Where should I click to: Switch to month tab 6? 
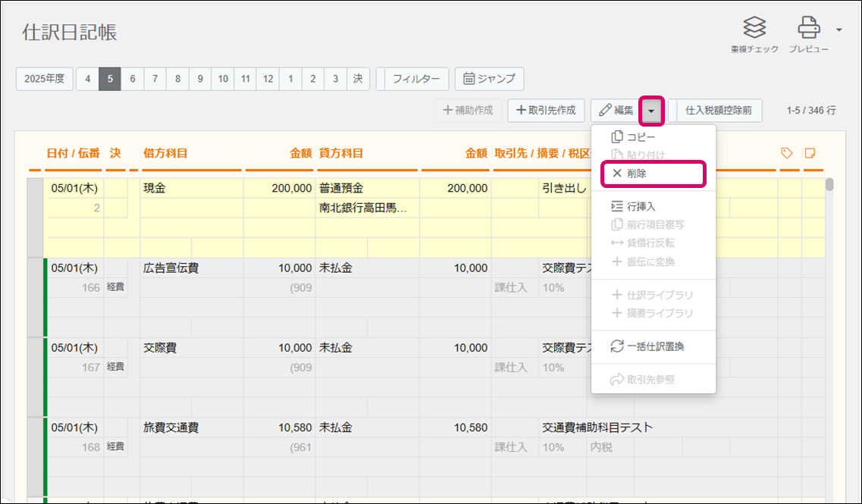133,79
